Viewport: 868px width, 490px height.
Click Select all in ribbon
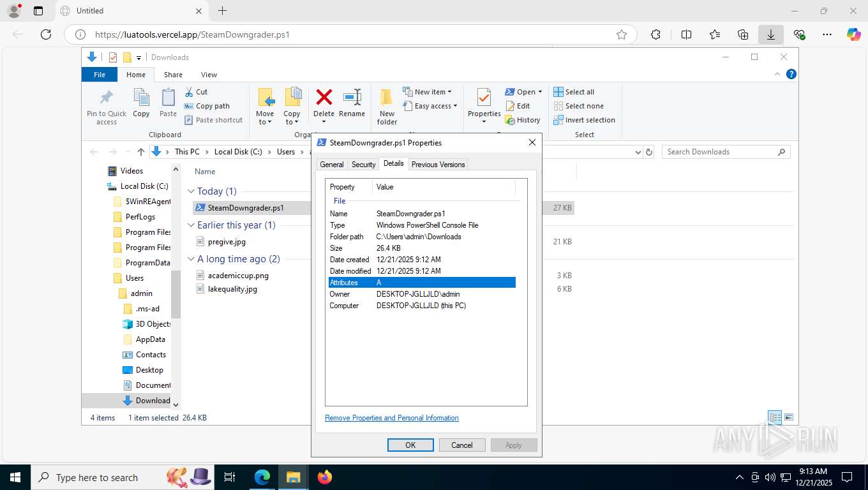click(x=574, y=92)
